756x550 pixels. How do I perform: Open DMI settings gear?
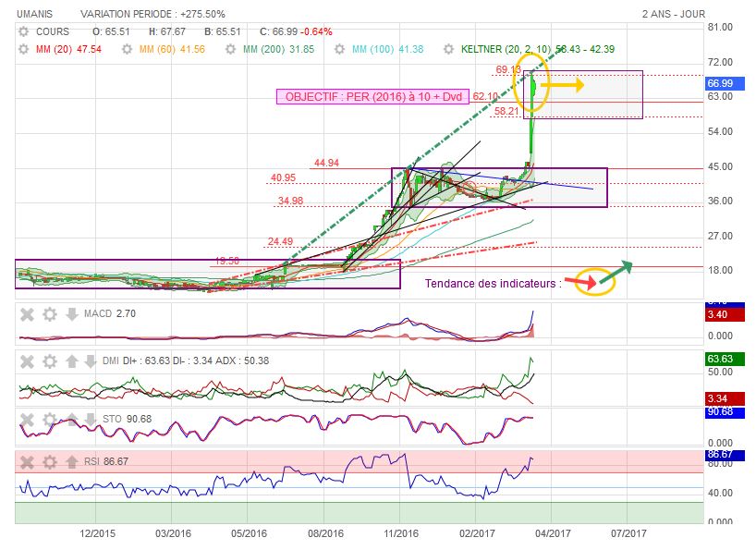[x=49, y=361]
